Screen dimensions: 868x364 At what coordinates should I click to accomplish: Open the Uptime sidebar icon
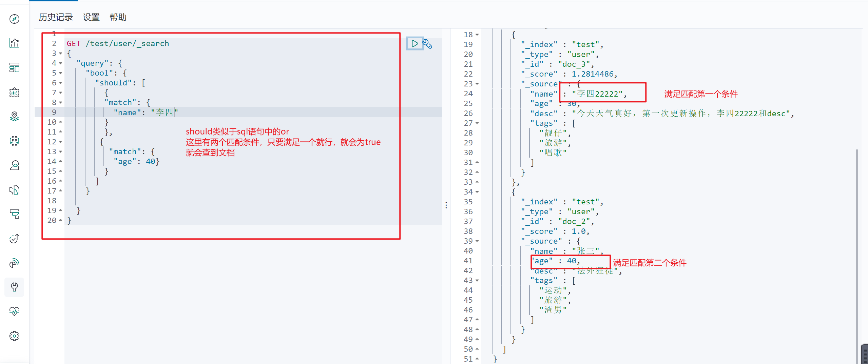point(14,239)
